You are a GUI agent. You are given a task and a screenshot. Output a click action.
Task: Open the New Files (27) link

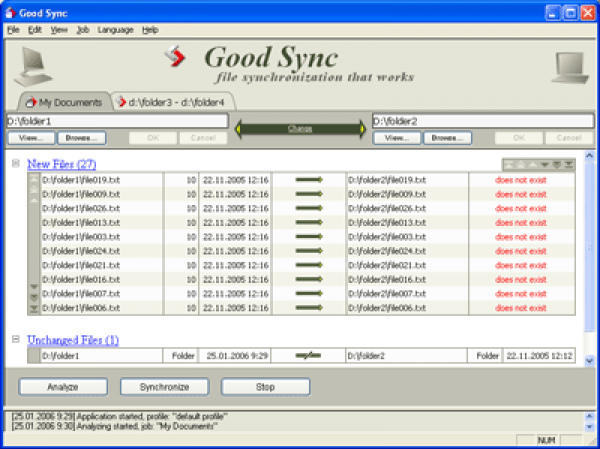pos(61,163)
